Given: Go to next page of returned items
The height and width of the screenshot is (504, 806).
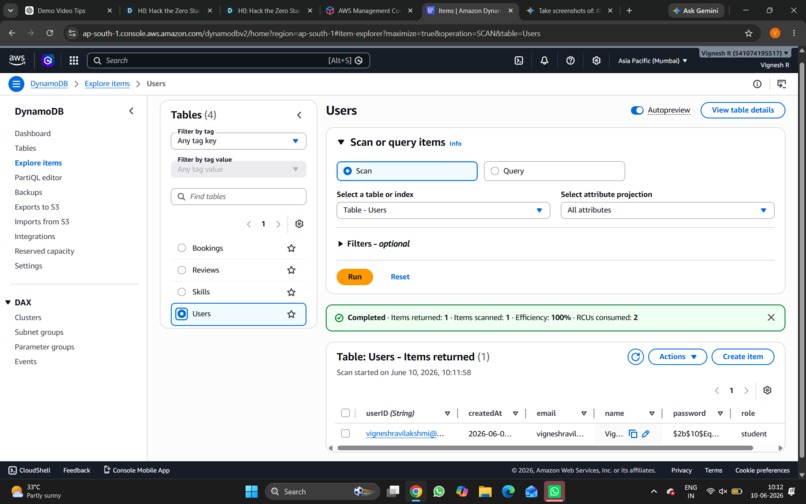Looking at the screenshot, I should (x=746, y=390).
